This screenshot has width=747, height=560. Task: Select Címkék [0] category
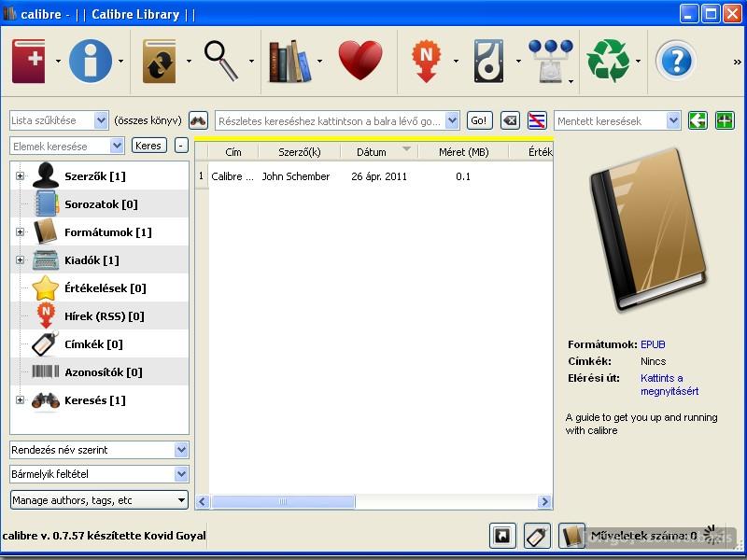pyautogui.click(x=93, y=344)
